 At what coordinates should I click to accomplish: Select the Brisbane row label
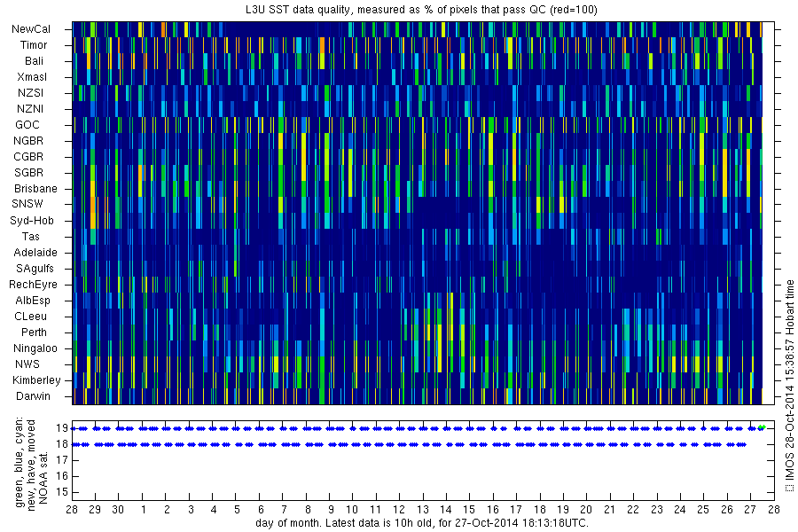35,188
